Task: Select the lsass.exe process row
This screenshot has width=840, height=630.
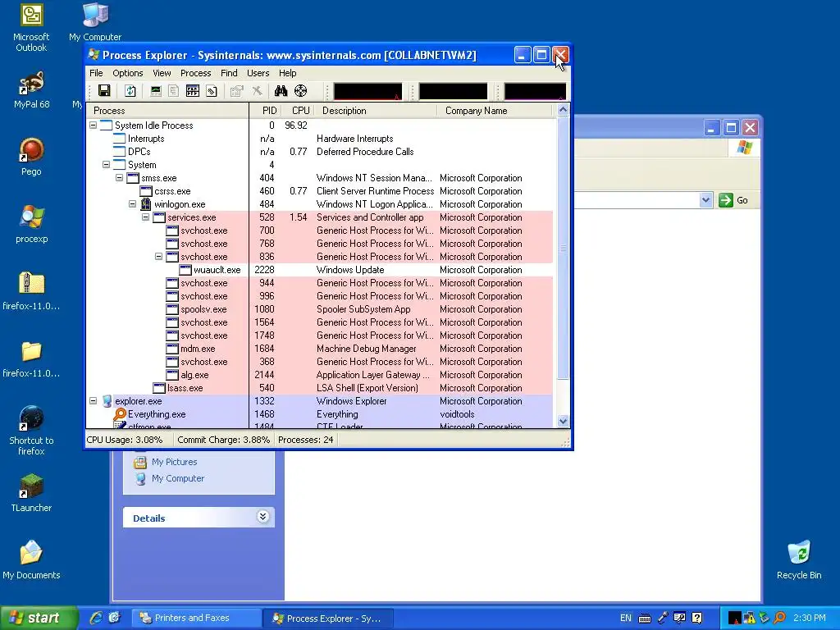Action: 321,388
